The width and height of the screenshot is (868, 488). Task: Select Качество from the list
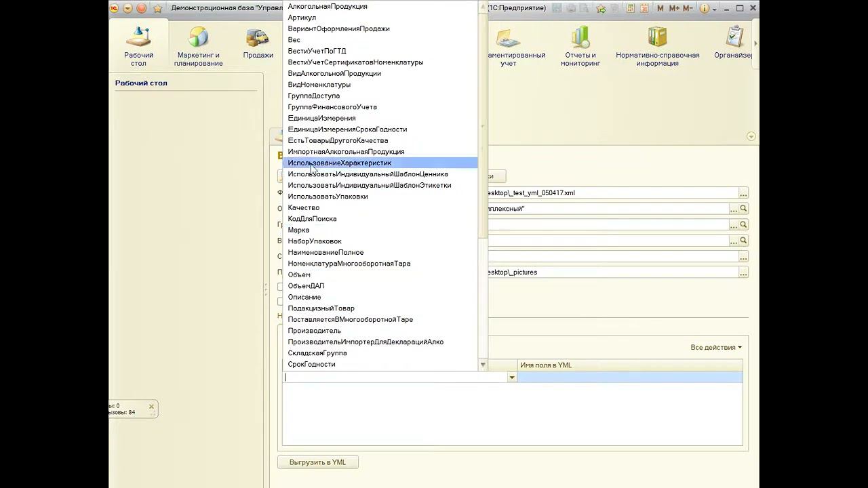[380, 207]
